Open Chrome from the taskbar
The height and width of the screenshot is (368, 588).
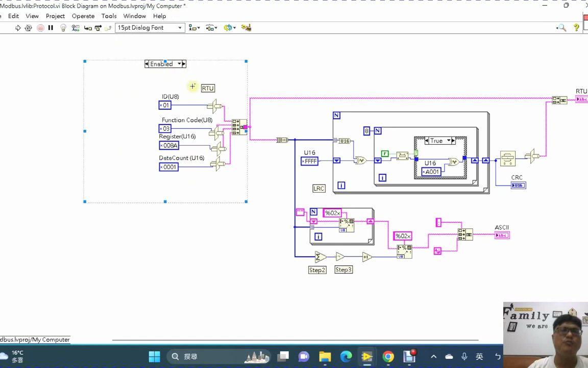pyautogui.click(x=388, y=356)
